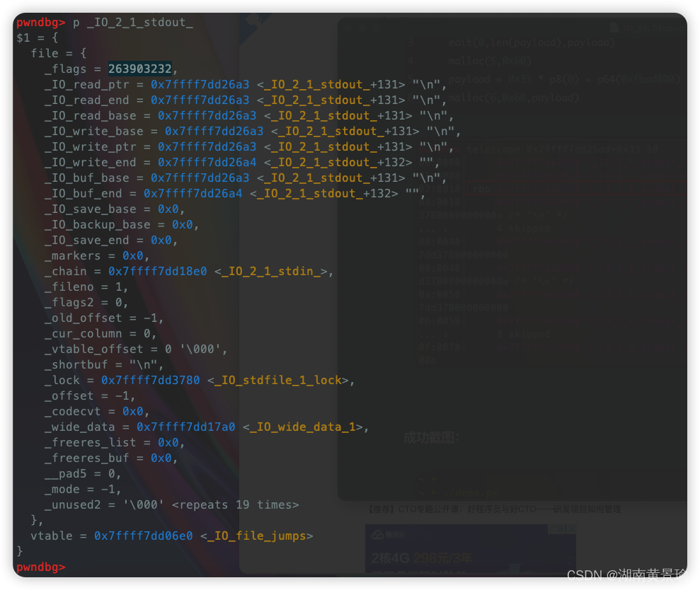Image resolution: width=700 pixels, height=590 pixels.
Task: Click the dimmed 成功截图 heading behind
Action: tap(431, 438)
